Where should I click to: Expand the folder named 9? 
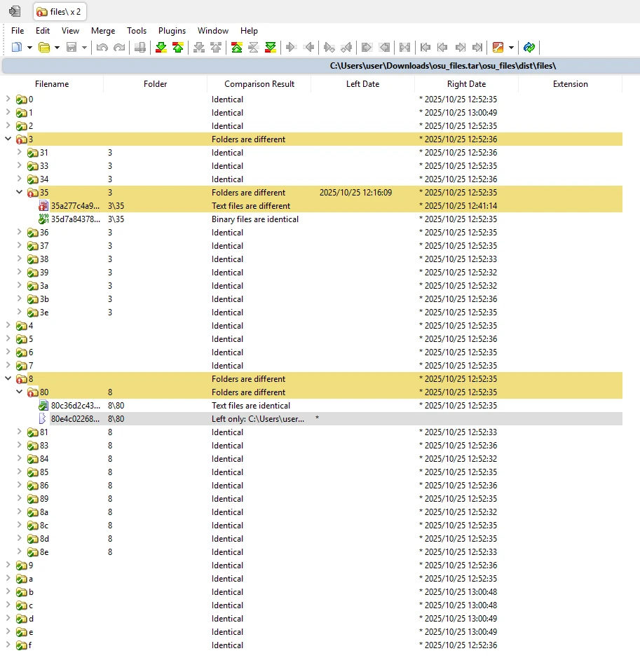[x=8, y=565]
